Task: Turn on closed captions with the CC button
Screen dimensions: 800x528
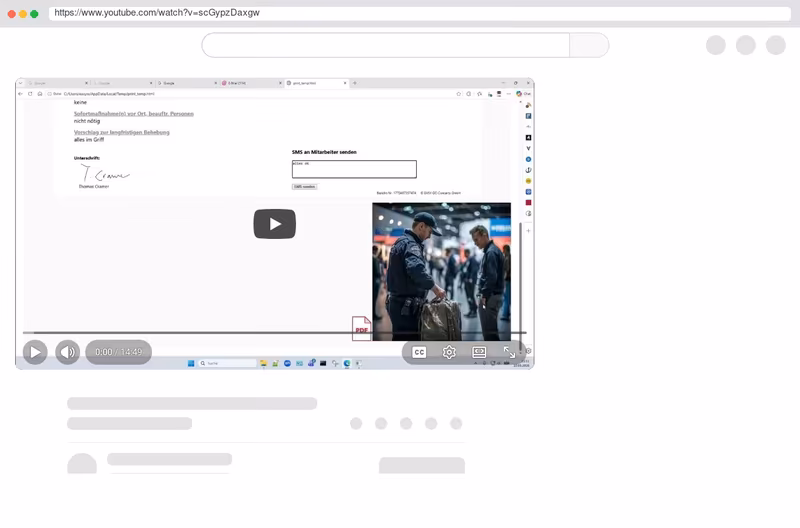Action: [419, 352]
